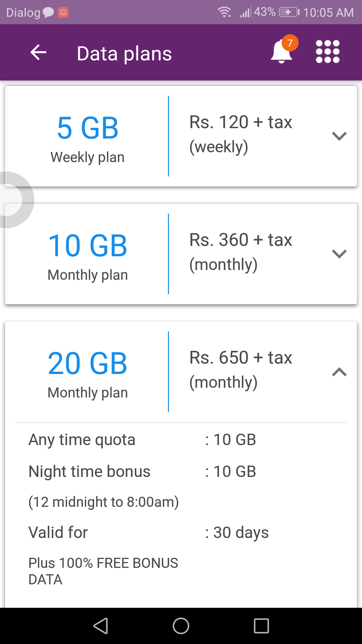Tap the Dialog chat bubble status icon

[48, 12]
